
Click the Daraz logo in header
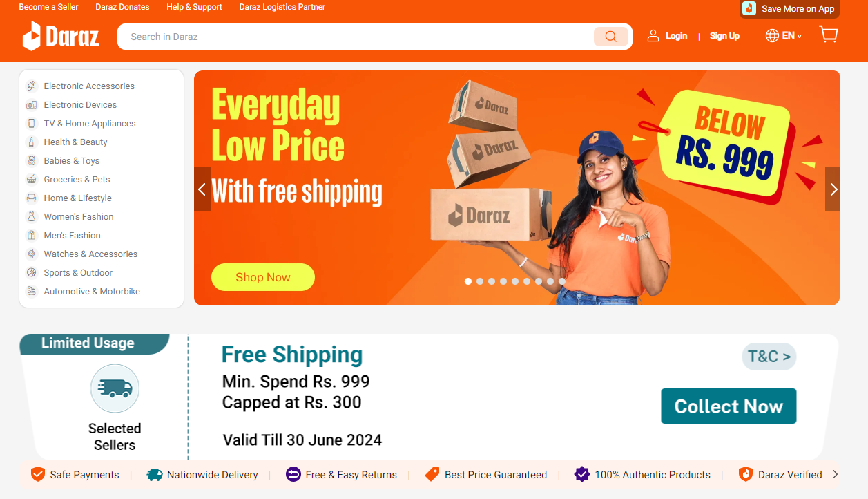61,36
